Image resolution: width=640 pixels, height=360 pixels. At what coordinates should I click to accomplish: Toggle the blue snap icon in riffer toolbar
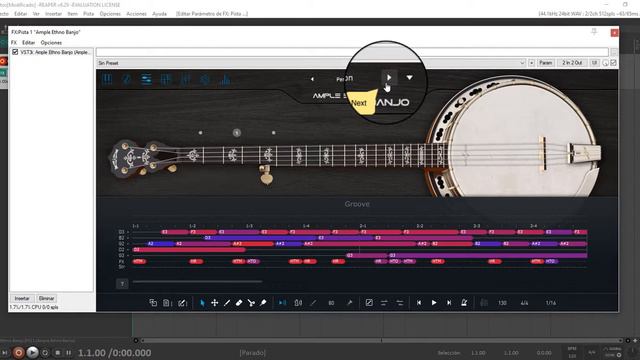click(282, 302)
